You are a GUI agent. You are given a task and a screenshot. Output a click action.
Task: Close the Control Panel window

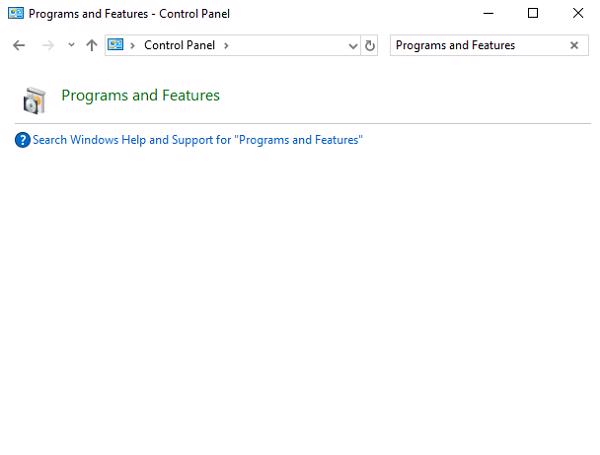click(578, 14)
